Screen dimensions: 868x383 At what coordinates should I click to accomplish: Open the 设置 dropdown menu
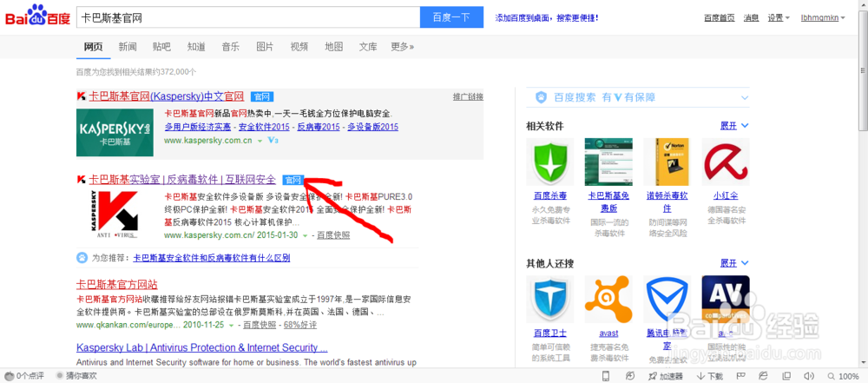(x=779, y=17)
